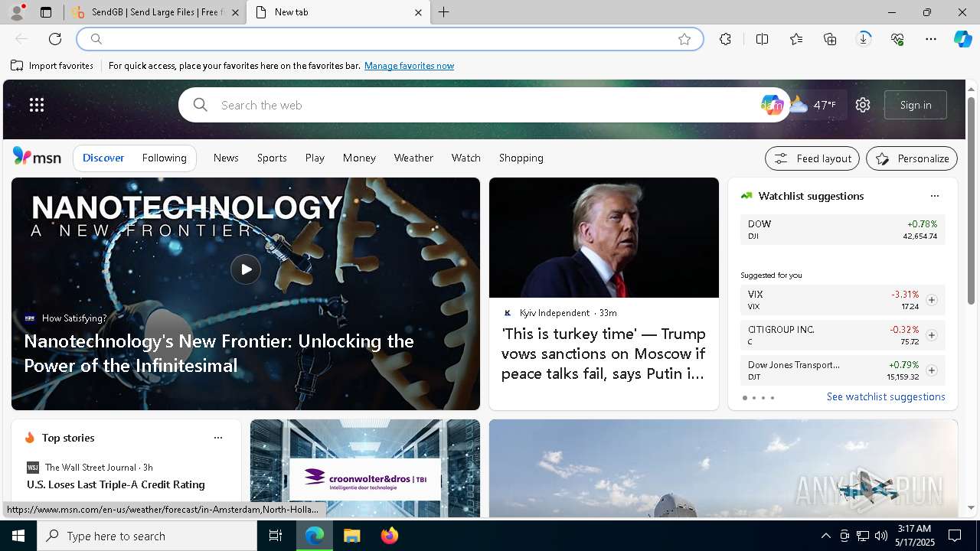Add Citigroup Inc. to watchlist
This screenshot has height=551, width=980.
click(931, 335)
